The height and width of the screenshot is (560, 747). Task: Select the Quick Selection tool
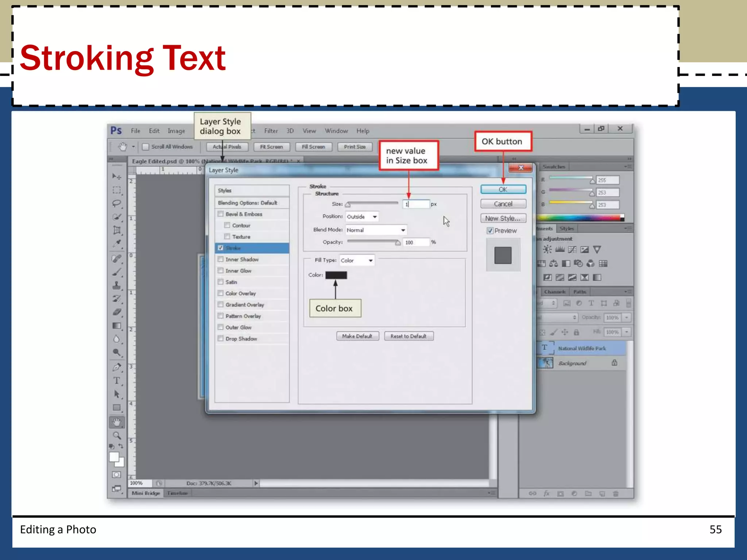117,217
